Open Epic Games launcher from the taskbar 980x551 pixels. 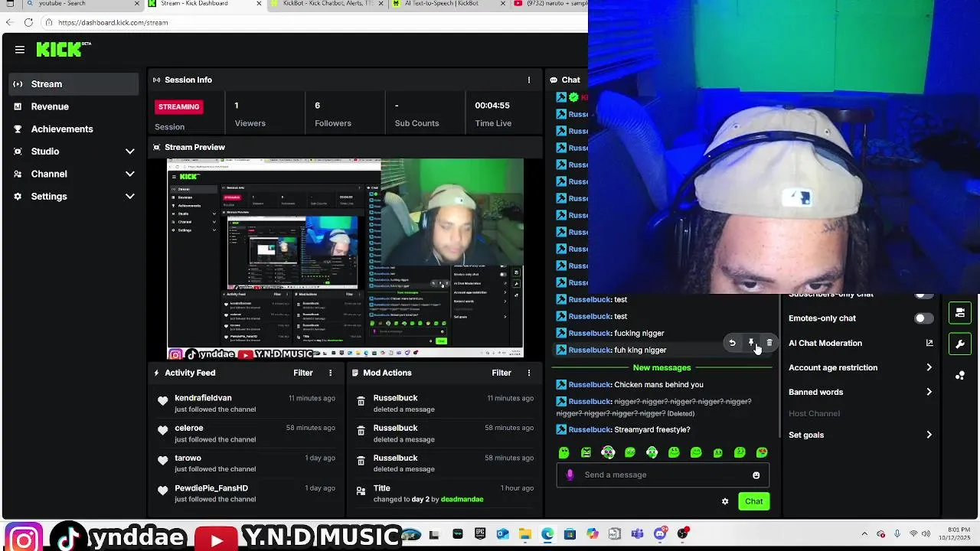point(480,534)
